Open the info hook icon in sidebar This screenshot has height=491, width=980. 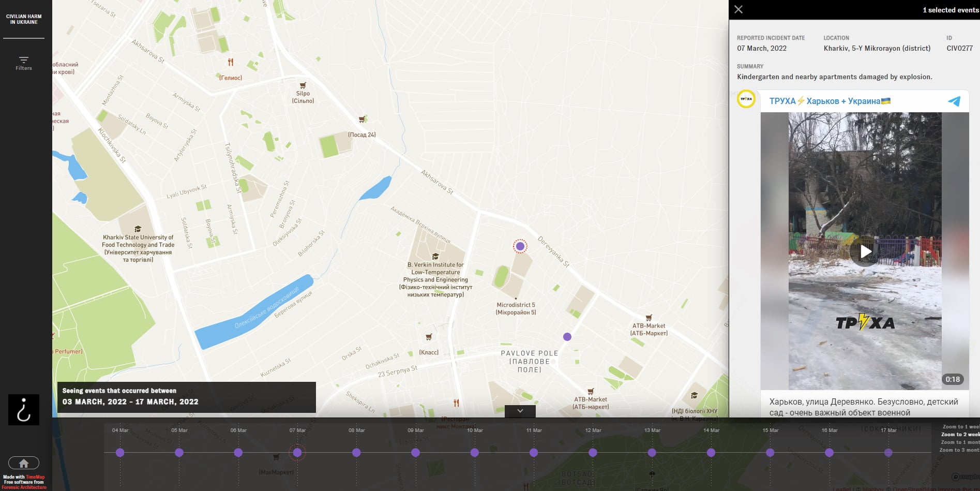(24, 410)
